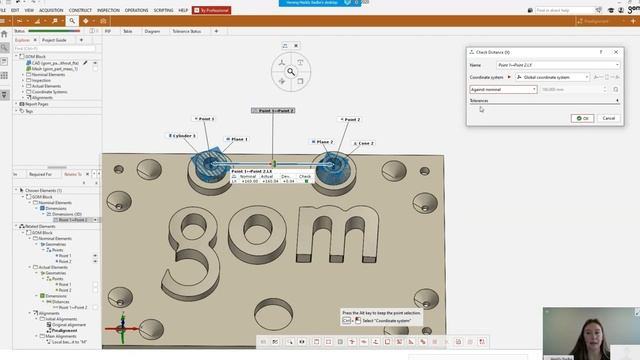The width and height of the screenshot is (640, 360).
Task: Click the Cylinder 1 label in viewport
Action: point(182,136)
